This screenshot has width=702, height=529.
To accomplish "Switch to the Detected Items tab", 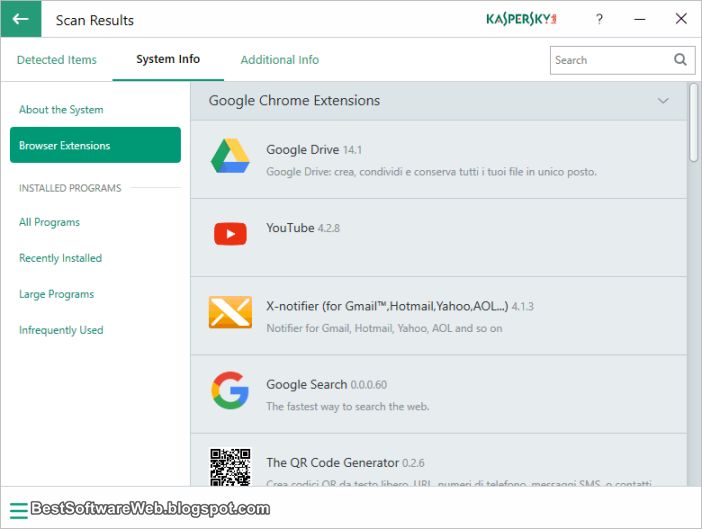I will point(56,60).
